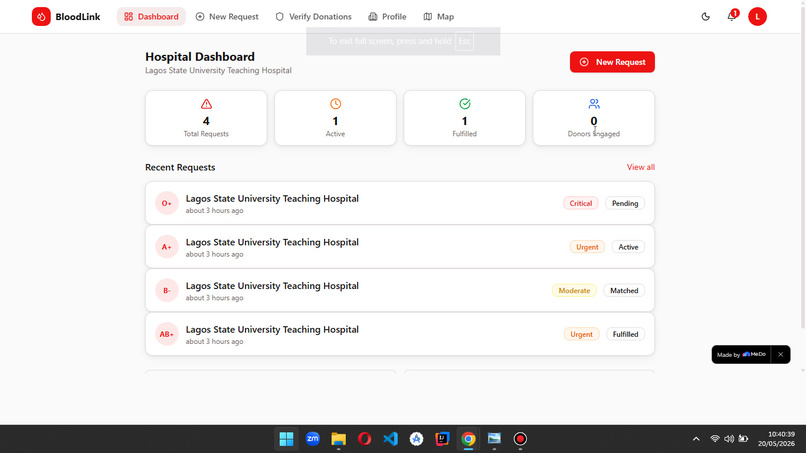Open Google Chrome from the taskbar
This screenshot has width=806, height=453.
tap(468, 439)
